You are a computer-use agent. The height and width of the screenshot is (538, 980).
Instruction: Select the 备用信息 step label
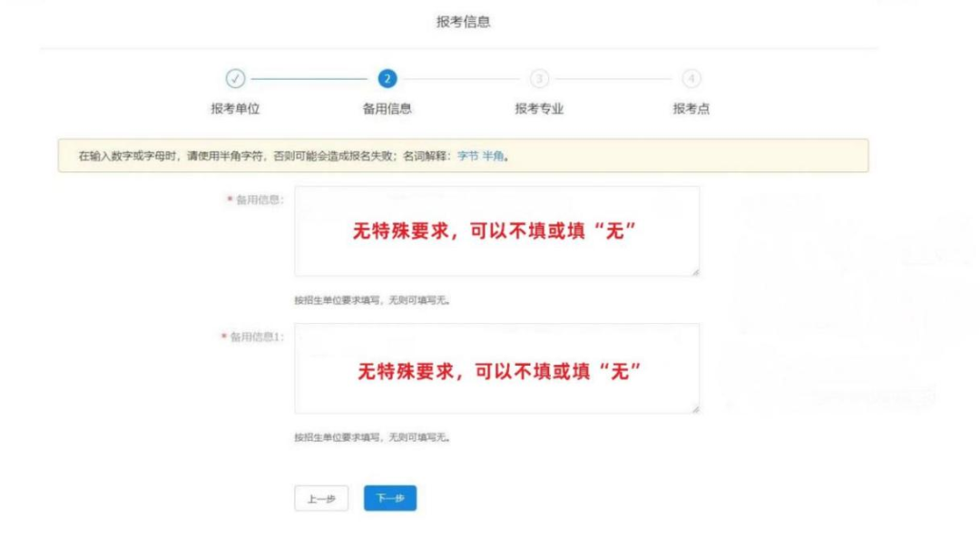tap(387, 109)
